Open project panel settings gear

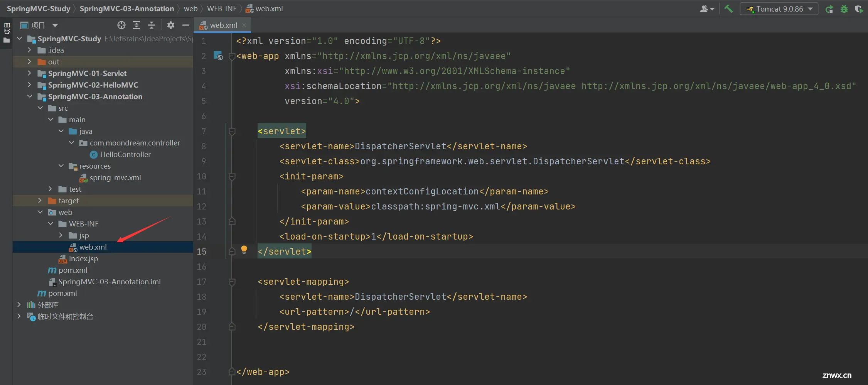(x=171, y=25)
